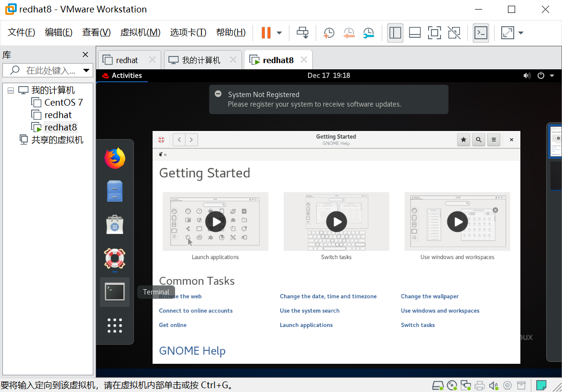This screenshot has width=562, height=392.
Task: Go forward in the GNOME Help window
Action: point(191,140)
